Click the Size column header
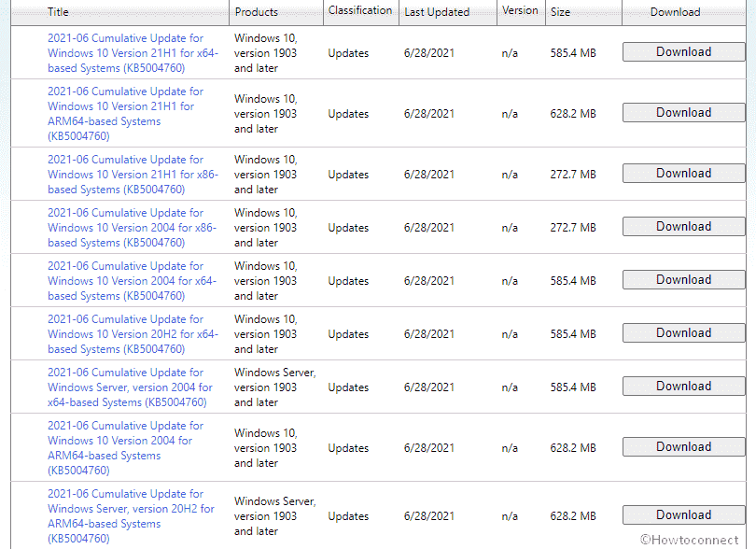The width and height of the screenshot is (756, 549). pyautogui.click(x=561, y=12)
